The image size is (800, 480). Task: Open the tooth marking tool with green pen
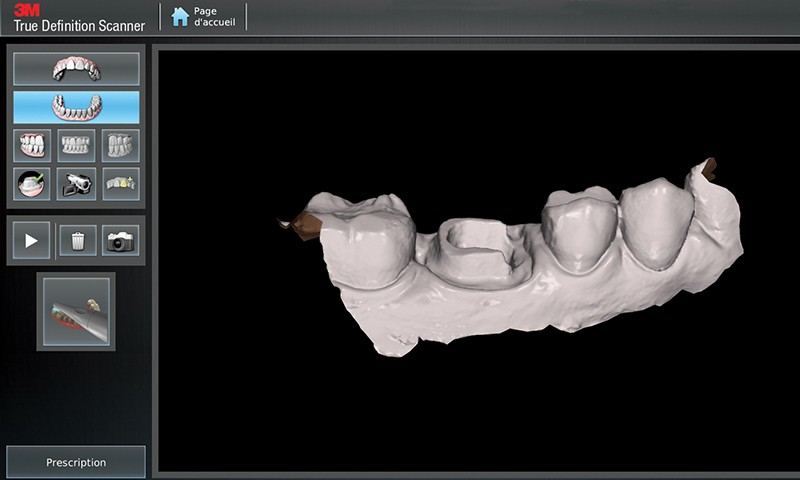point(33,183)
